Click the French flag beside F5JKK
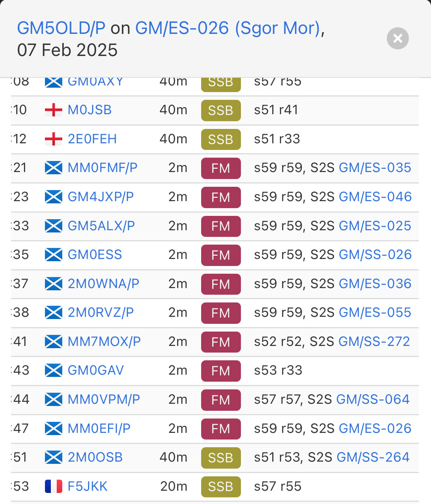Screen dimensions: 431x504 pyautogui.click(x=53, y=486)
